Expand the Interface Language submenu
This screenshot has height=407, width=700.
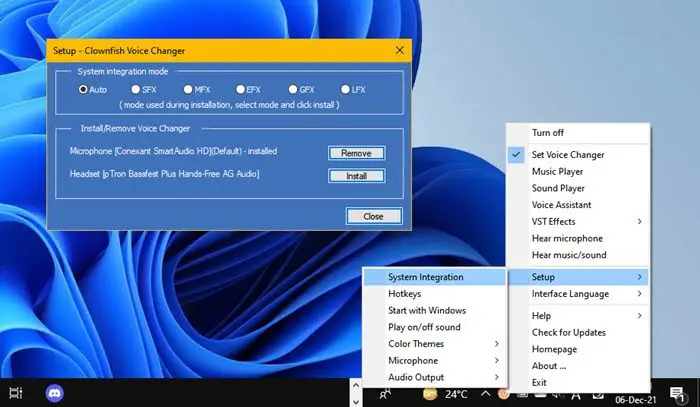(578, 294)
